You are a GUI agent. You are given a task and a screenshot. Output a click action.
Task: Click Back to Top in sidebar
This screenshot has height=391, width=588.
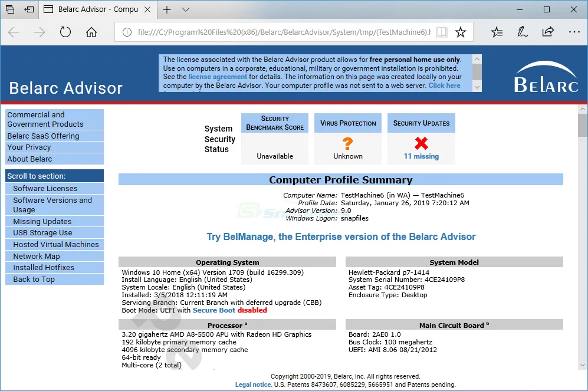click(x=54, y=280)
